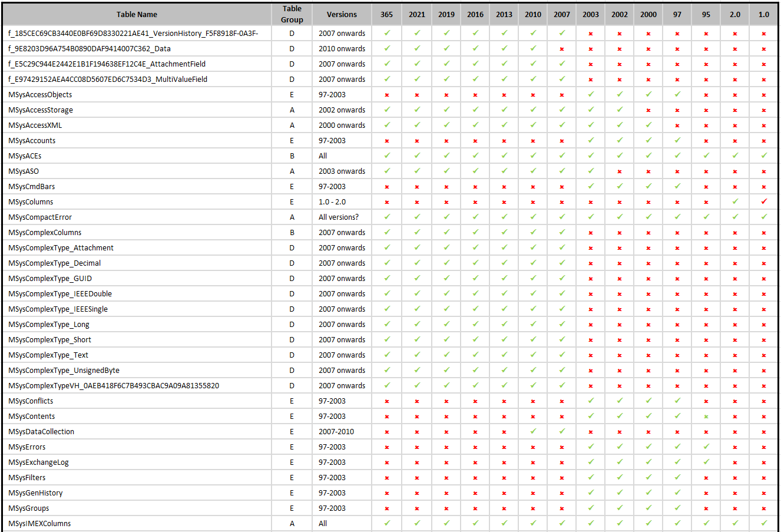Click the cross for MSysASO under 2002

[x=620, y=171]
